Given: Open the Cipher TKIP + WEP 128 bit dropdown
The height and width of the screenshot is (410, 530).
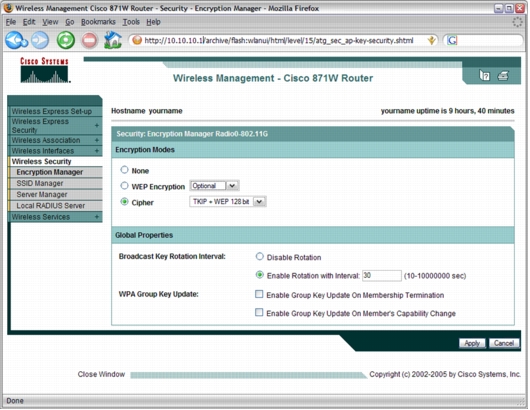Looking at the screenshot, I should (228, 202).
